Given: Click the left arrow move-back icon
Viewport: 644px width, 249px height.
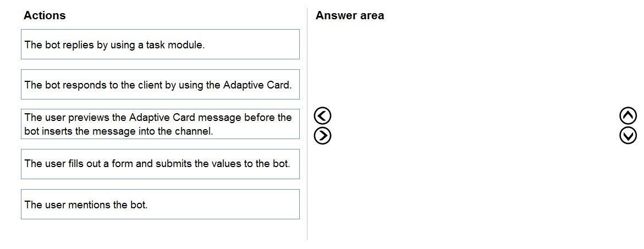Looking at the screenshot, I should tap(322, 116).
